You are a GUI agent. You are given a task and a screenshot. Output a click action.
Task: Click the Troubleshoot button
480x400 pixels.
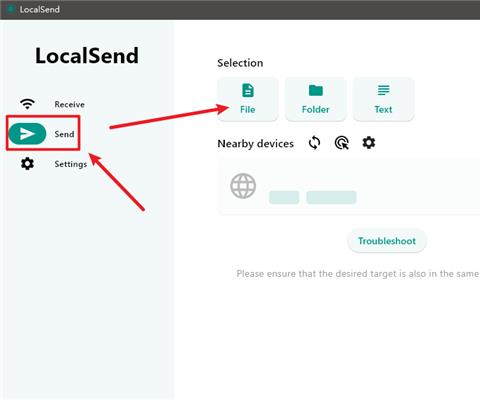[387, 241]
